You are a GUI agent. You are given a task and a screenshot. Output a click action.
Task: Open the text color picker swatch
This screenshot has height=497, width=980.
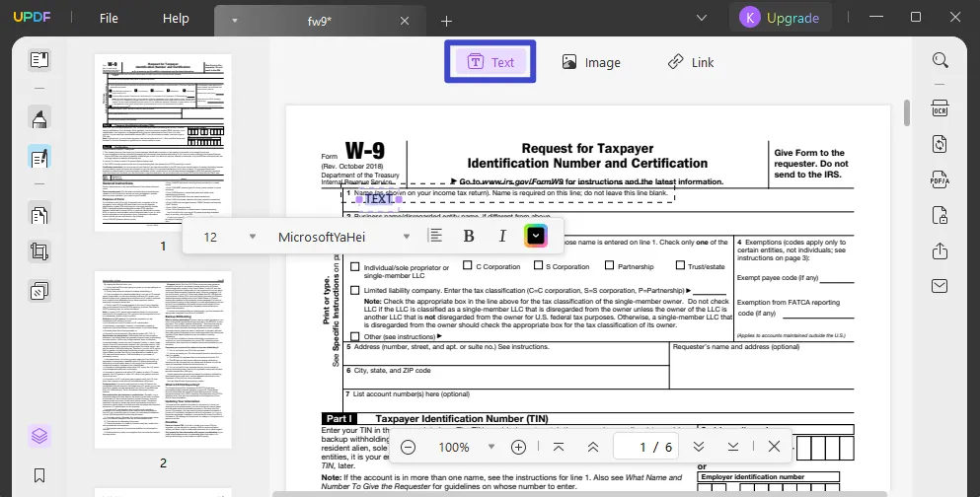click(536, 236)
